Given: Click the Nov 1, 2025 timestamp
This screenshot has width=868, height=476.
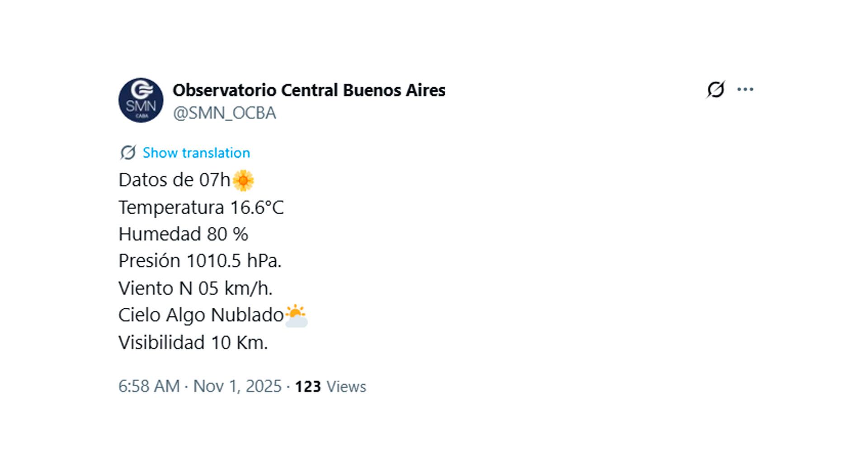Looking at the screenshot, I should [x=236, y=386].
